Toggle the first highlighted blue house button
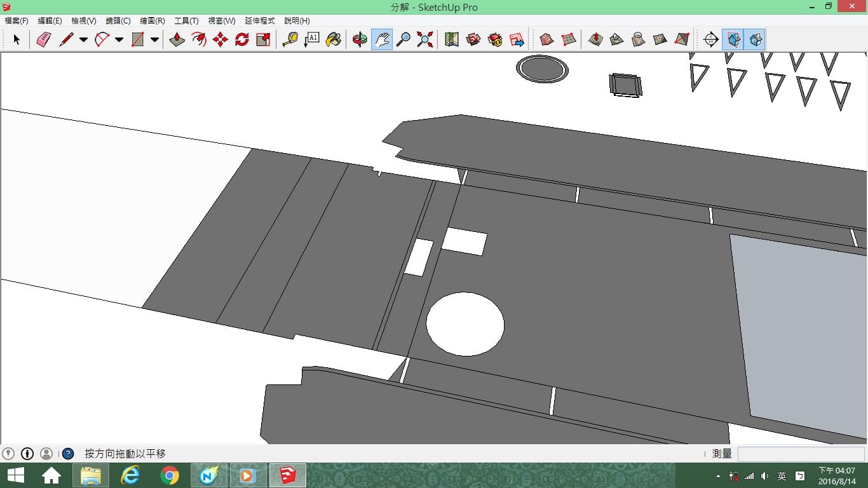 point(733,39)
